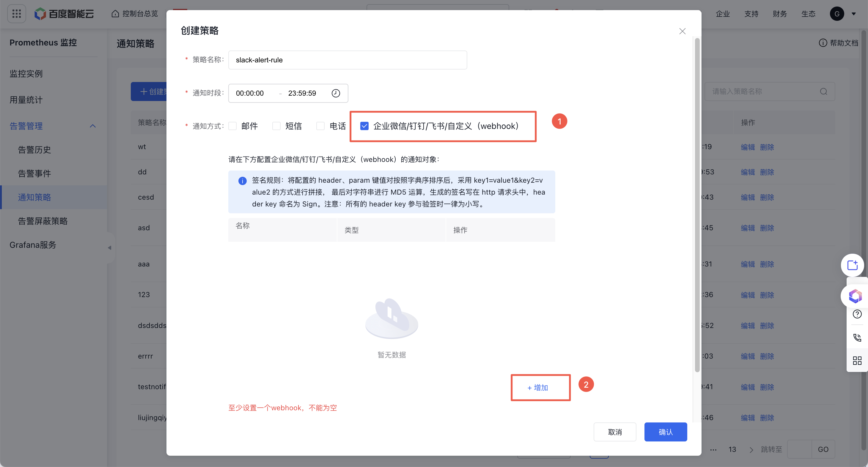This screenshot has width=868, height=467.
Task: Click 删除 in the cesd row
Action: pos(767,198)
